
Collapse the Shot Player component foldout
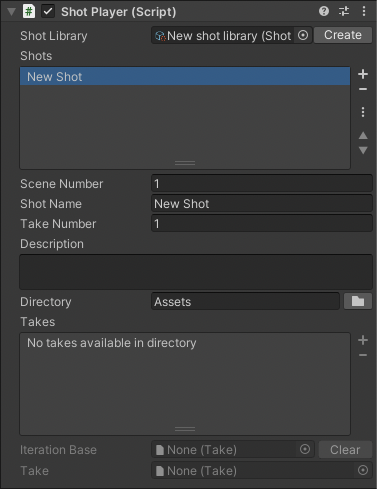coord(11,12)
